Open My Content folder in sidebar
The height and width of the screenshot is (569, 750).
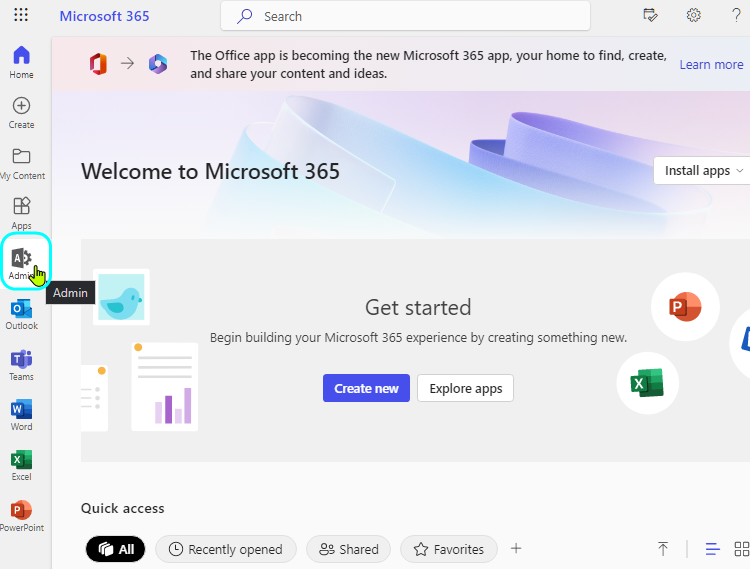[22, 164]
